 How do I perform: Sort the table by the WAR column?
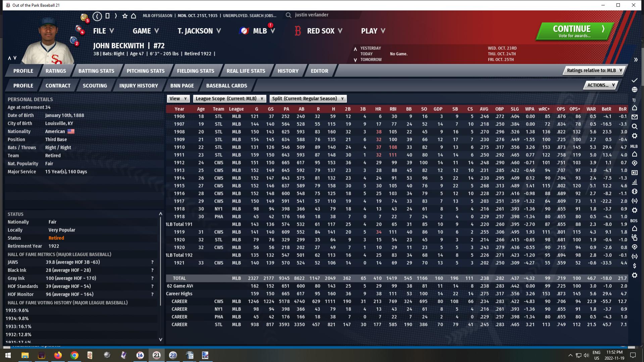pyautogui.click(x=591, y=109)
